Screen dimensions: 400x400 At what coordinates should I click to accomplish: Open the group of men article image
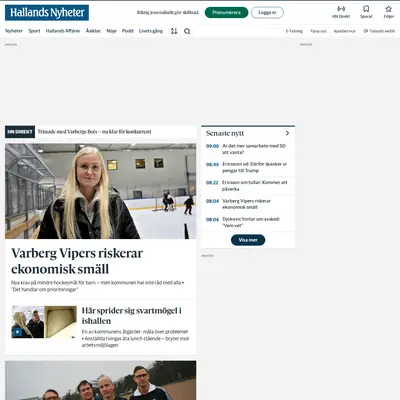pyautogui.click(x=100, y=380)
